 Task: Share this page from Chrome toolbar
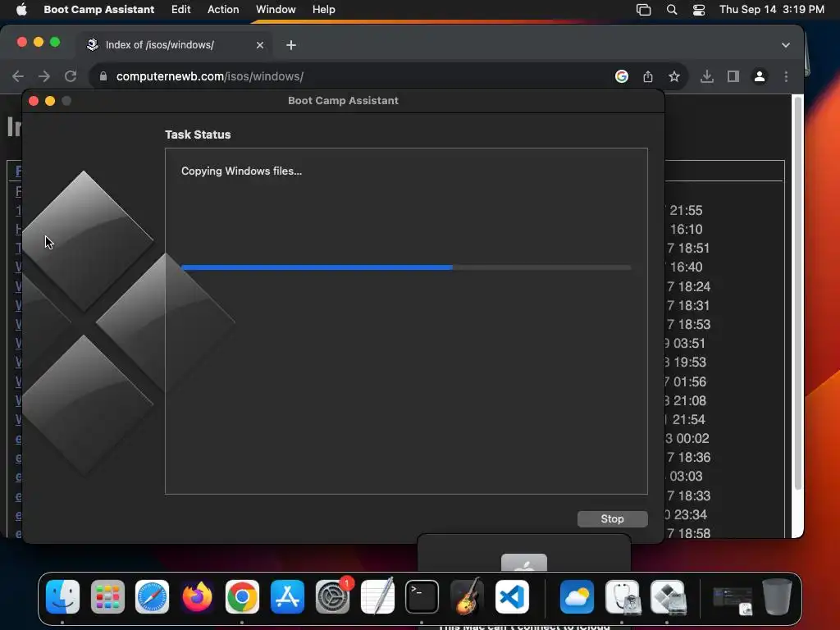pyautogui.click(x=648, y=76)
